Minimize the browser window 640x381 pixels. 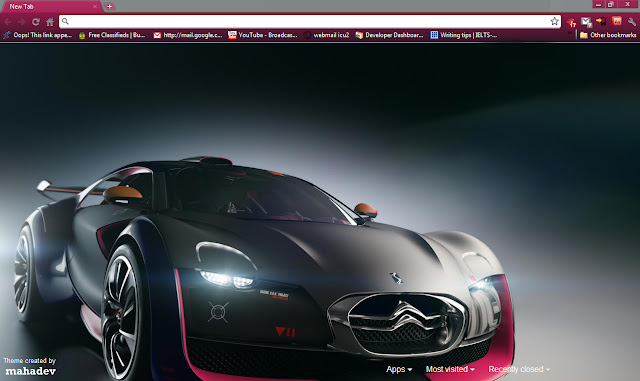(598, 4)
